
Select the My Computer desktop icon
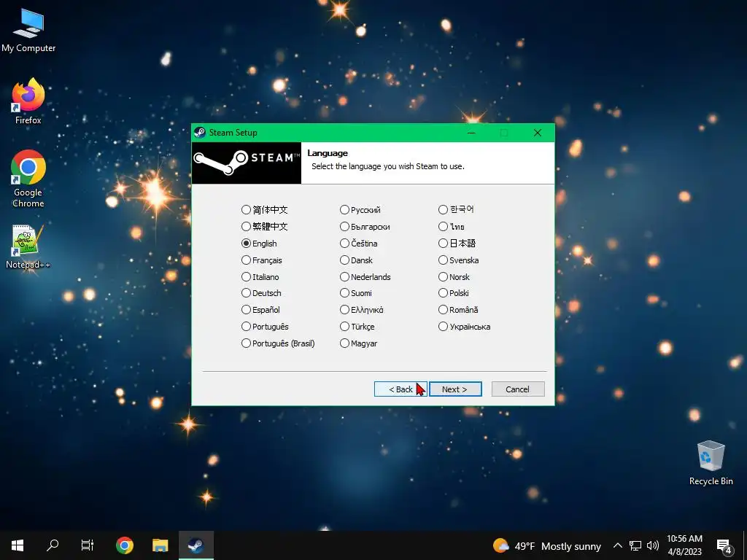click(28, 31)
